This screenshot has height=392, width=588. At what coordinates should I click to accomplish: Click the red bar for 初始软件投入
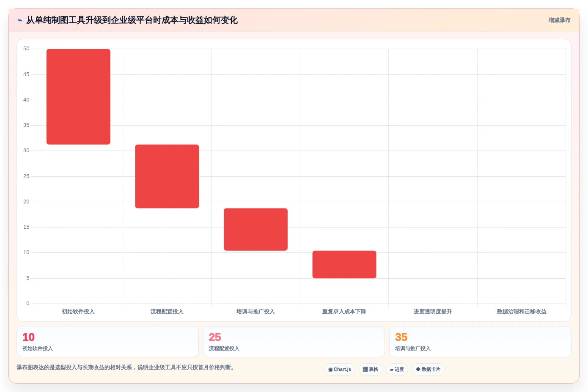(78, 97)
